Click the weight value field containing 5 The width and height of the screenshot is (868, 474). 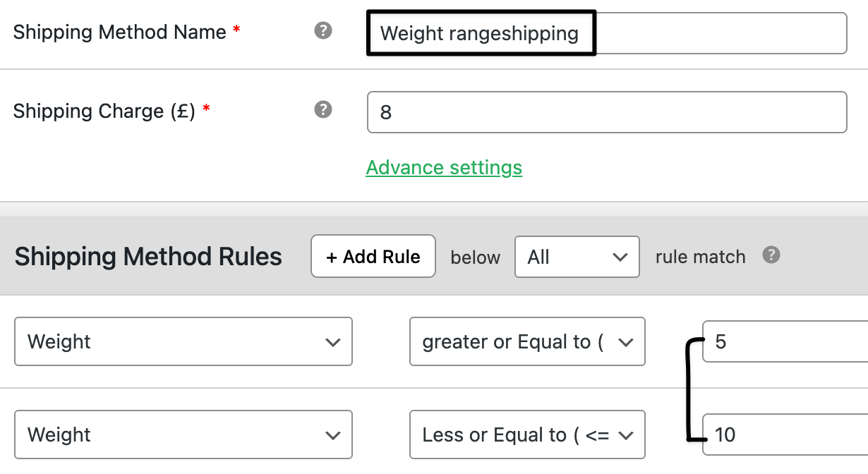(x=785, y=341)
